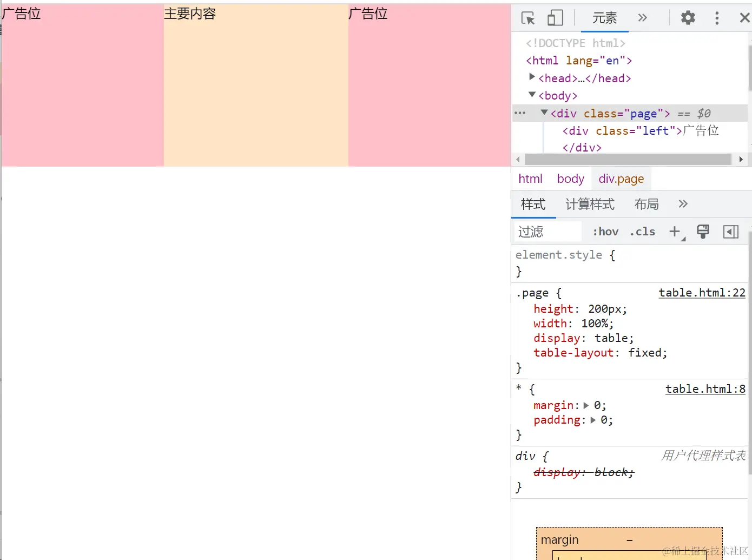Toggle the :hov element state panel
This screenshot has width=752, height=560.
[605, 232]
